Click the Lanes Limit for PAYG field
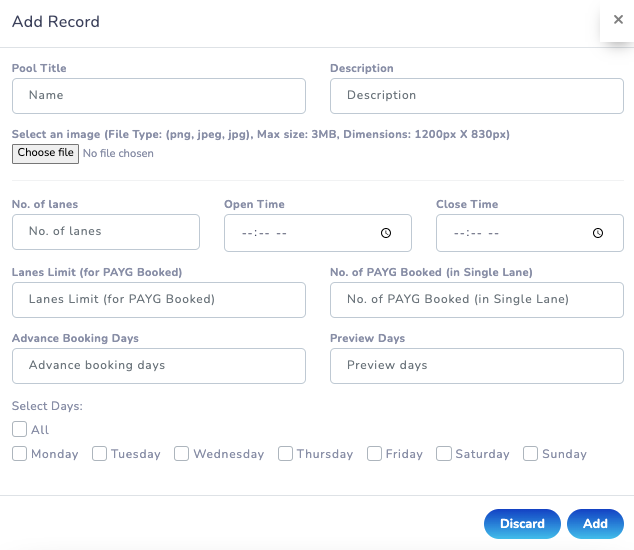Viewport: 634px width, 550px height. [159, 299]
